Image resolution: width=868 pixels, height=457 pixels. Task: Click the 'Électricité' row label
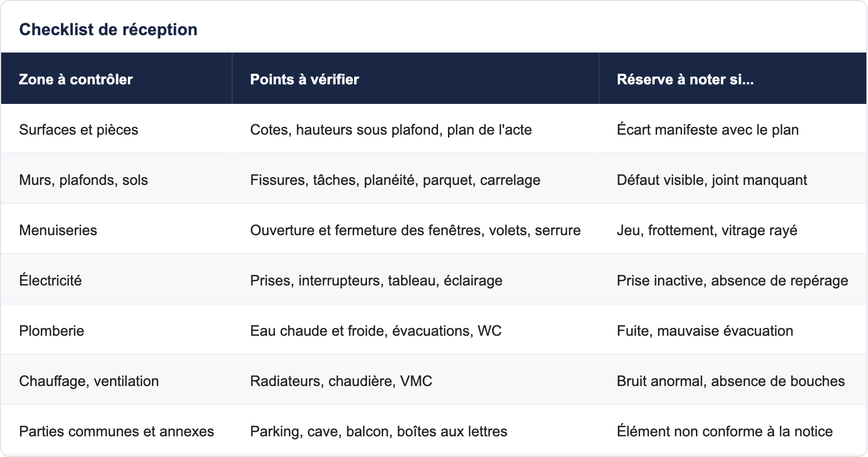point(50,280)
